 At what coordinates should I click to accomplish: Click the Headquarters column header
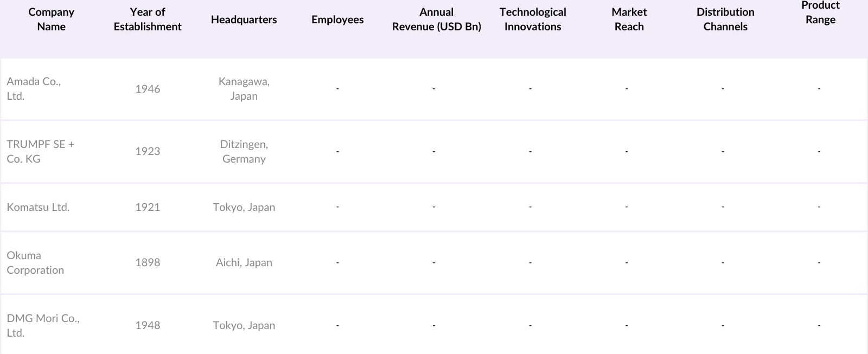tap(244, 20)
